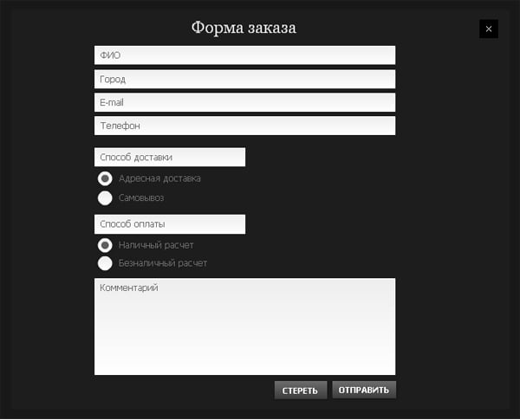Click the Безналичный расчет label text
The height and width of the screenshot is (420, 520).
pyautogui.click(x=163, y=263)
